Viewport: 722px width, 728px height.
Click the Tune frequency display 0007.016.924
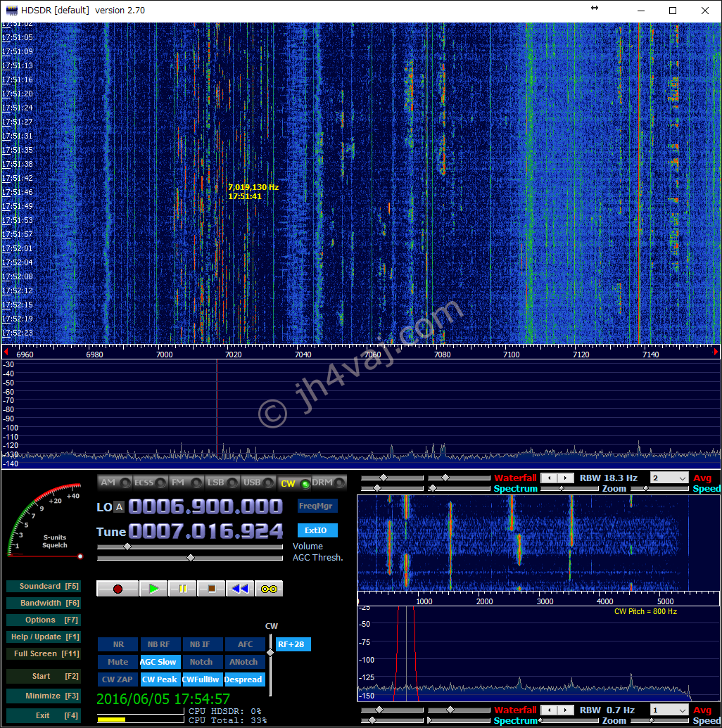tap(205, 531)
